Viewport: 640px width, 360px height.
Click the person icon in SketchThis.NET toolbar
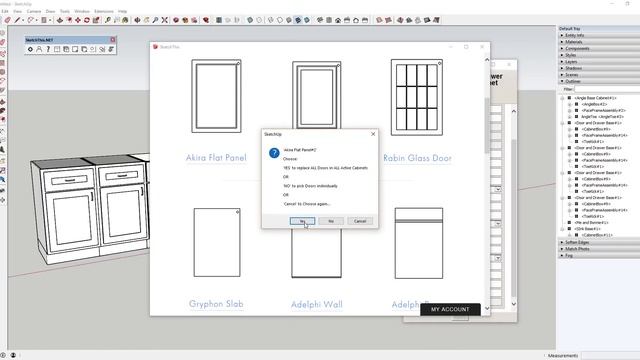tap(39, 49)
